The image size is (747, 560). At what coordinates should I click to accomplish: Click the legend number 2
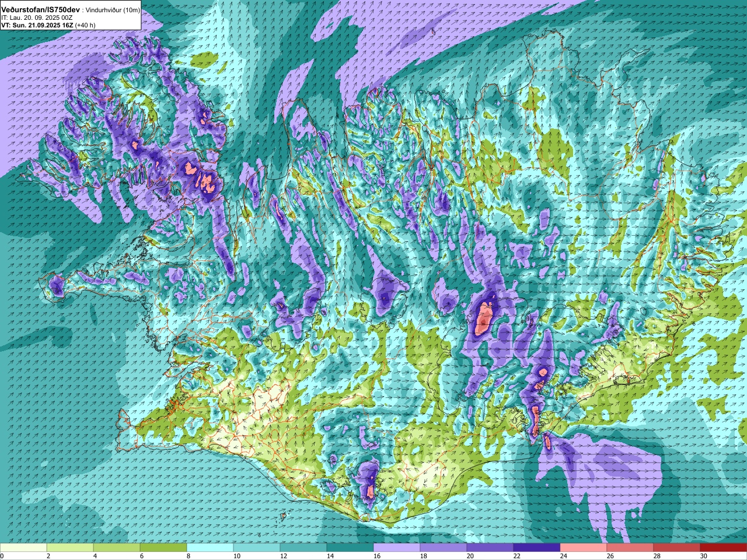[x=48, y=556]
